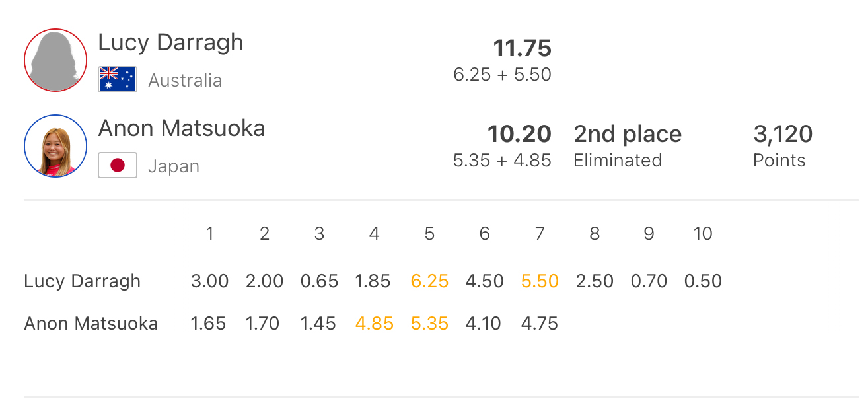Click Anon Matsuoka's 10.20 heat total

point(519,134)
